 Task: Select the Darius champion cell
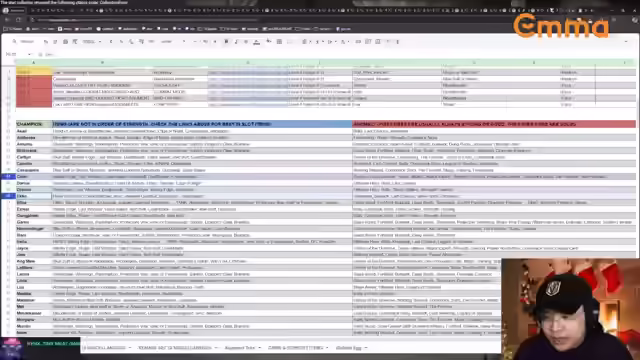(34, 183)
